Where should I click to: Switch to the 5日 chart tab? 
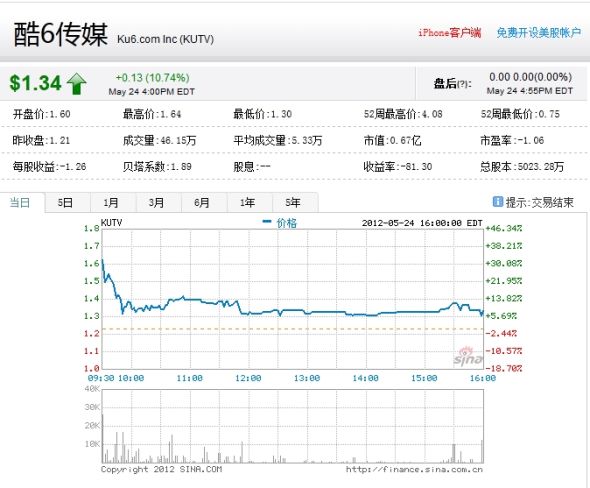click(x=65, y=203)
